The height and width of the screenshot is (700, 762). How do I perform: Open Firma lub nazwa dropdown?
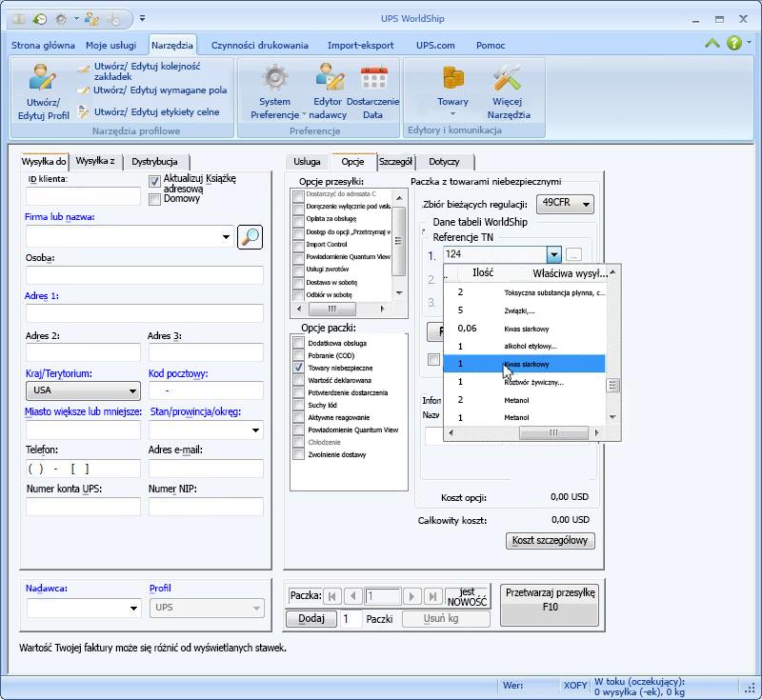pyautogui.click(x=226, y=237)
